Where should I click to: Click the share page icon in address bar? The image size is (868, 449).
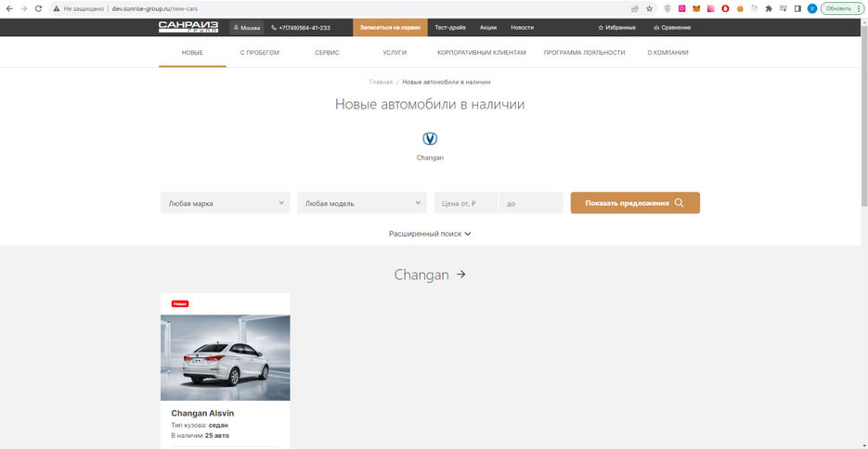[634, 9]
